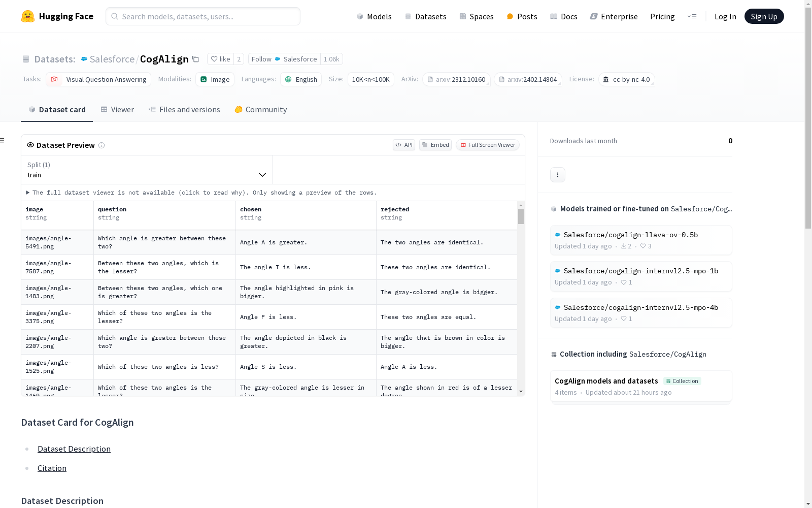Click the Sign Up button
The height and width of the screenshot is (508, 812).
pos(764,16)
